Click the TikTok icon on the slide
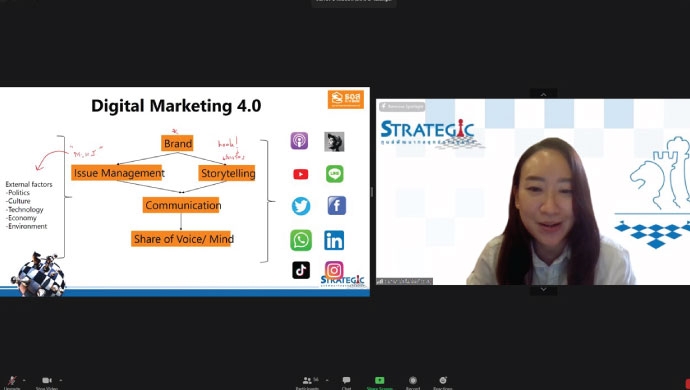This screenshot has width=690, height=390. click(301, 270)
